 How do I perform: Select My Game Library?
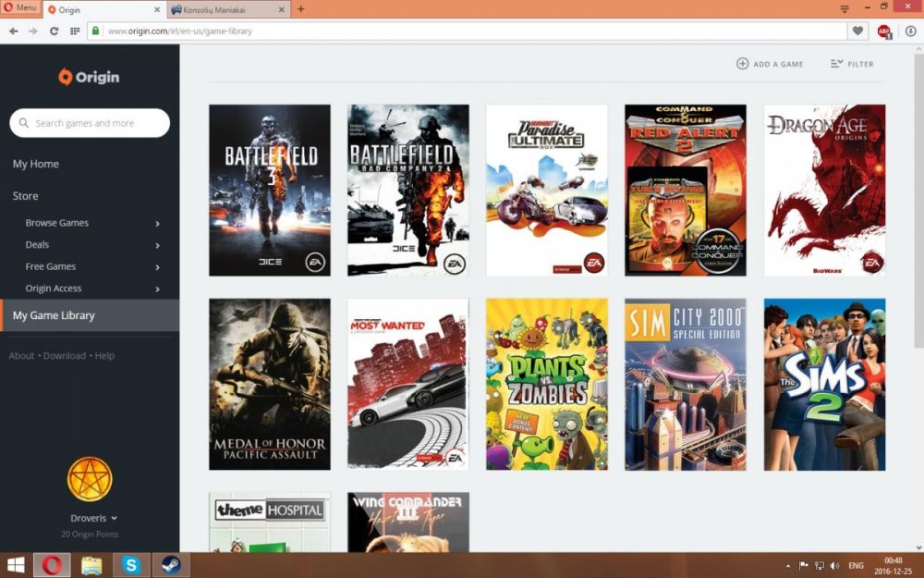pyautogui.click(x=90, y=315)
